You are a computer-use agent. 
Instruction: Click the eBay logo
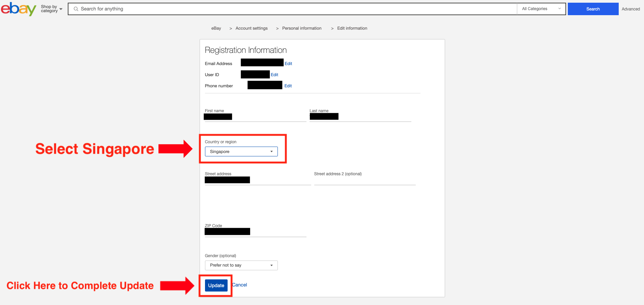pyautogui.click(x=19, y=9)
